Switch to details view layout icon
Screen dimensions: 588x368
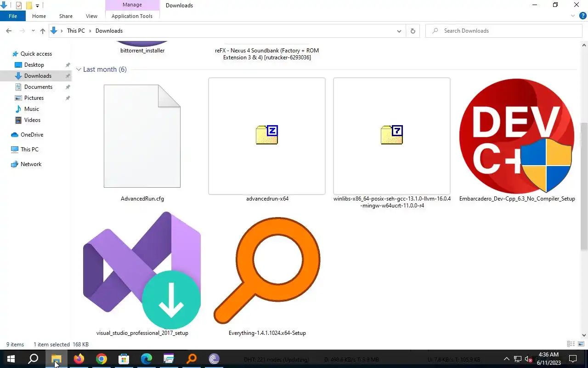point(571,344)
